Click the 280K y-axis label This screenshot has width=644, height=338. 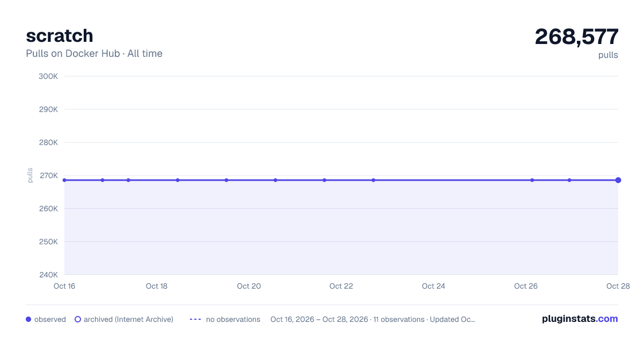(48, 142)
